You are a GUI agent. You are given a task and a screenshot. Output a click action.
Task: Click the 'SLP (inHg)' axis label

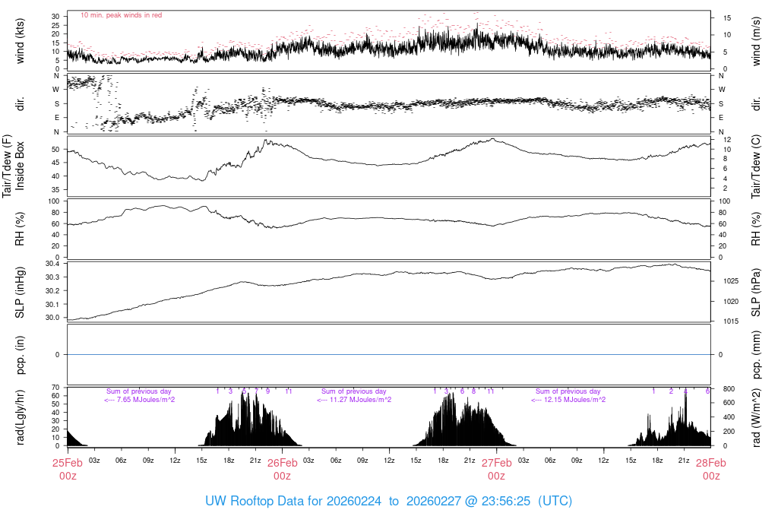point(20,293)
